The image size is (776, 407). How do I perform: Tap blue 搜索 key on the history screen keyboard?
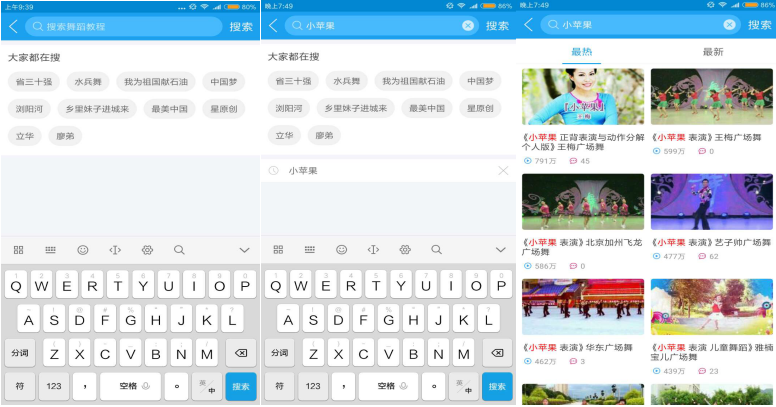click(x=497, y=386)
